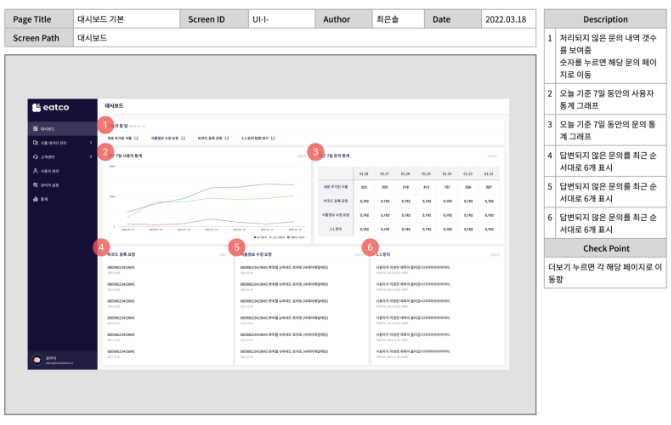Click the Screen Path value 대시보드
The width and height of the screenshot is (671, 425).
click(92, 38)
